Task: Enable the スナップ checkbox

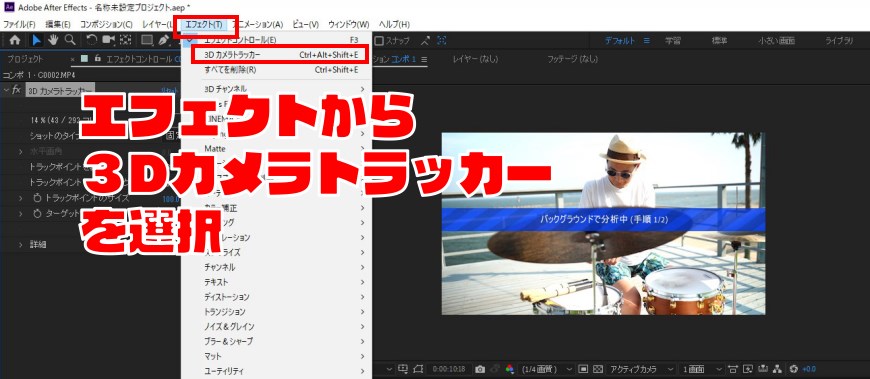Action: pos(379,41)
